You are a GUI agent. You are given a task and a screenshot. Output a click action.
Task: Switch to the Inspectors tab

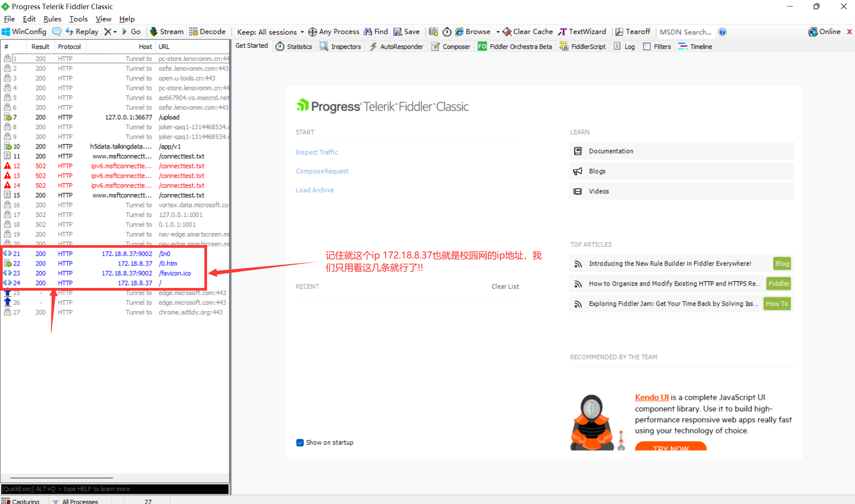click(341, 46)
